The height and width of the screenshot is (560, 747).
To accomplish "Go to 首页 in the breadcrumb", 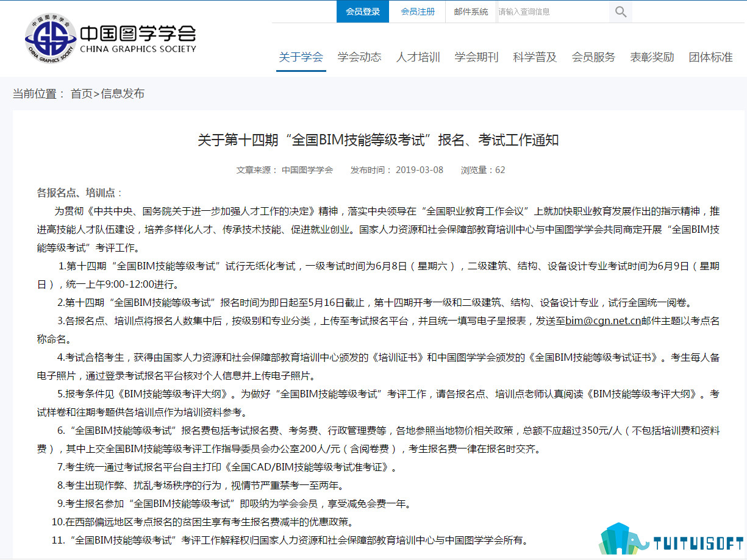I will [x=82, y=94].
